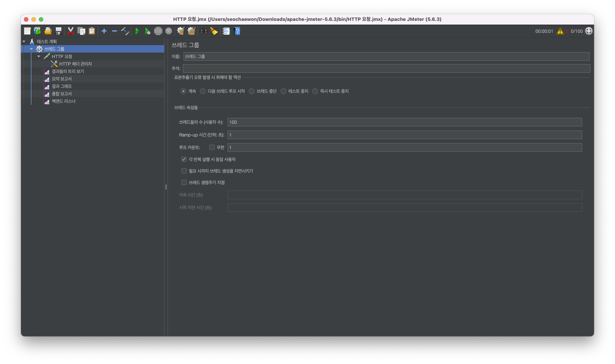Open 백엔드 리스너 node

click(63, 101)
